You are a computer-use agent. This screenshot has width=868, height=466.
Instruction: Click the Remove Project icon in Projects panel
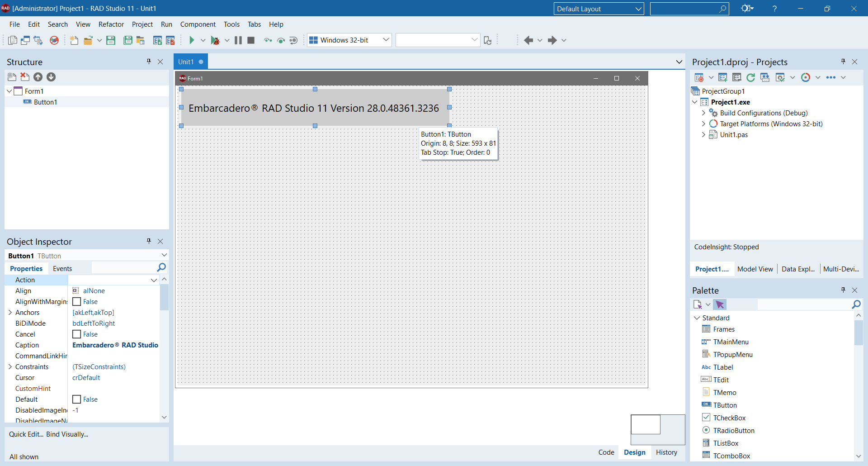pyautogui.click(x=736, y=77)
